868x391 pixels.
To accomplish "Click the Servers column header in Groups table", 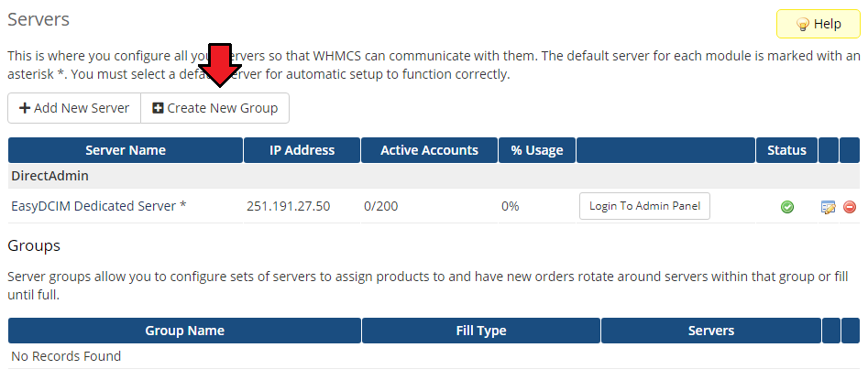I will (x=710, y=331).
